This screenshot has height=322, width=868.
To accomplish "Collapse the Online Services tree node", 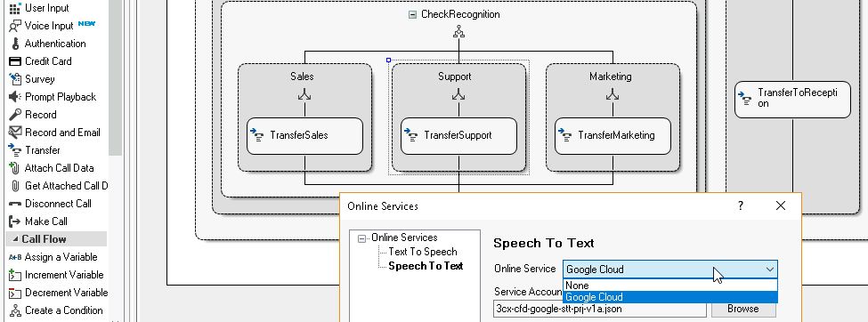I will tap(362, 238).
